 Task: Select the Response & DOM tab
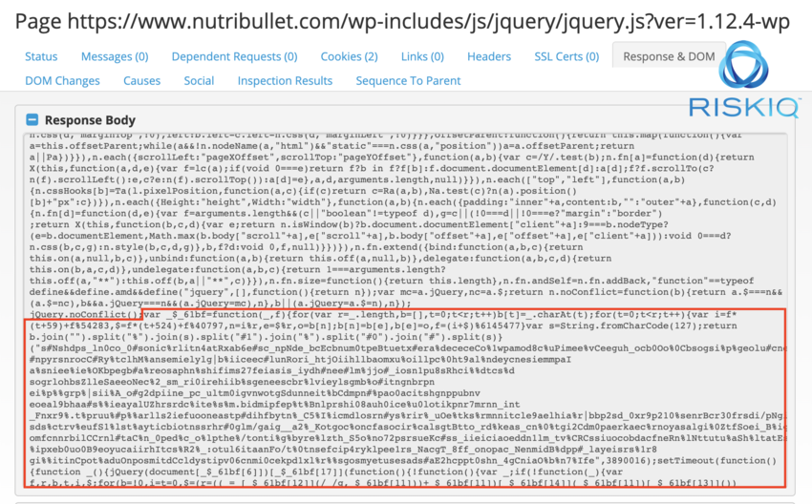(669, 56)
